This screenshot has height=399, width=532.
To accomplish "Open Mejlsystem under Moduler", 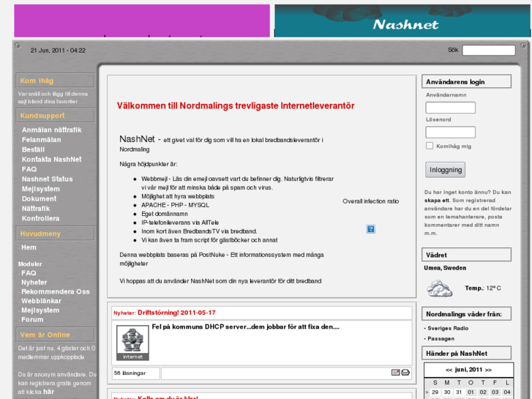I will coord(40,310).
